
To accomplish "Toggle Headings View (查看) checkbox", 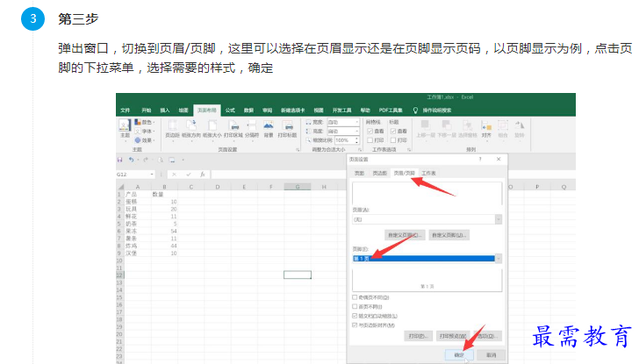I will pos(393,131).
